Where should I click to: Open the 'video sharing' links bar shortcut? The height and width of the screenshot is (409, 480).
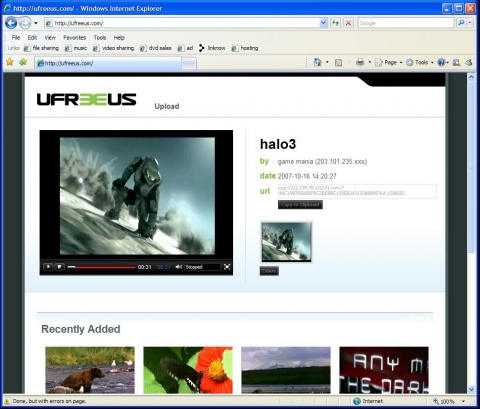tap(113, 48)
